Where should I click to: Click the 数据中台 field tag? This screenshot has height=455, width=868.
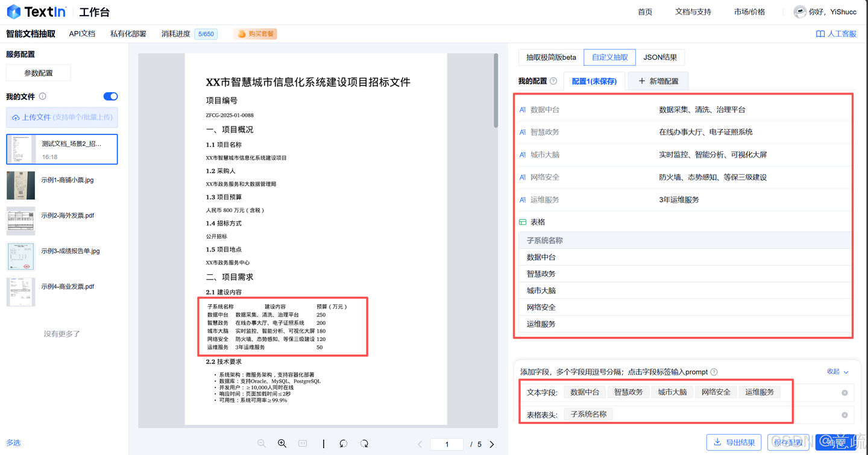pos(585,392)
